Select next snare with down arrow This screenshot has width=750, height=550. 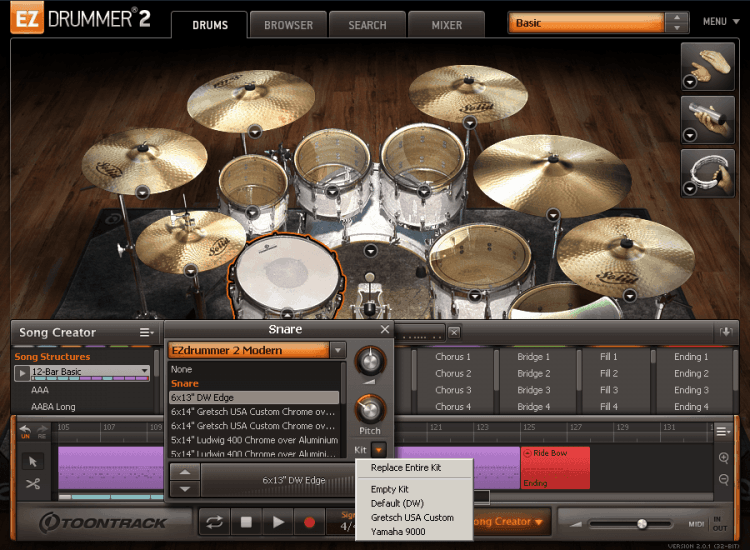click(x=185, y=489)
